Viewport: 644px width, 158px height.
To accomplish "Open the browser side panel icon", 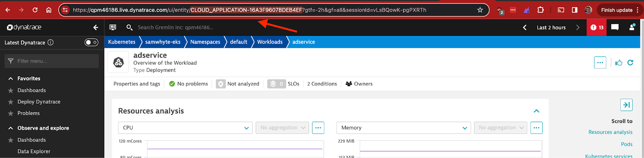I will 574,10.
